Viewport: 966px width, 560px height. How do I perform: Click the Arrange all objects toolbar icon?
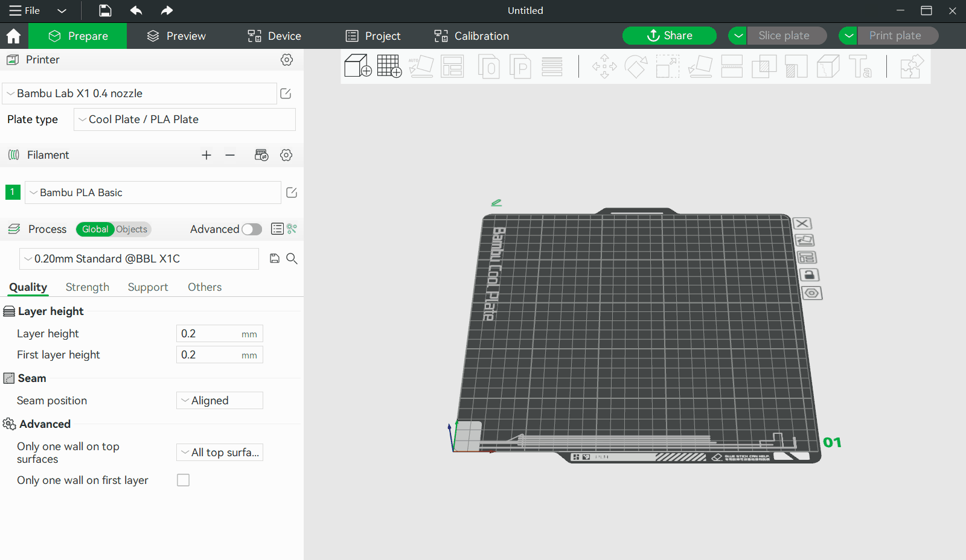point(452,66)
